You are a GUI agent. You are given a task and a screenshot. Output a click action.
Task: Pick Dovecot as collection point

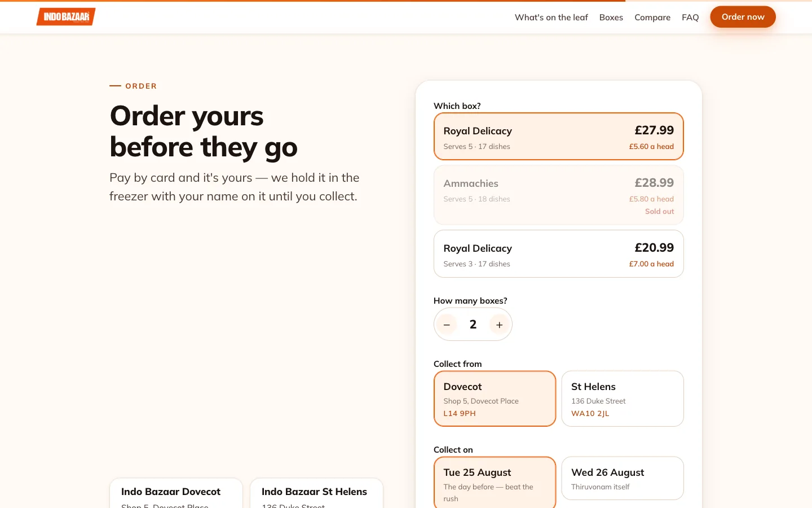pos(495,398)
